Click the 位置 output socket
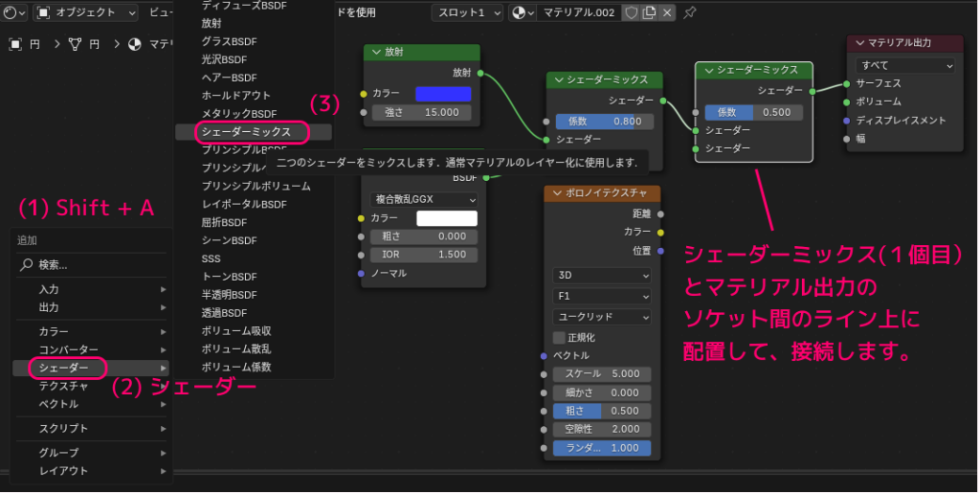The image size is (980, 493). click(x=660, y=251)
